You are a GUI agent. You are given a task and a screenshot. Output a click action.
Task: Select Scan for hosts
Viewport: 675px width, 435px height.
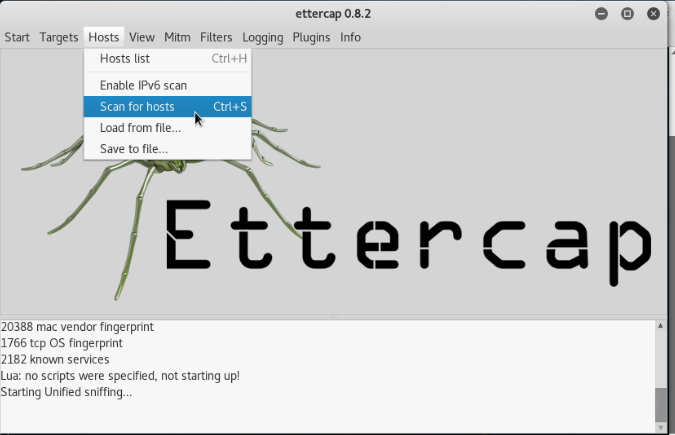coord(167,106)
